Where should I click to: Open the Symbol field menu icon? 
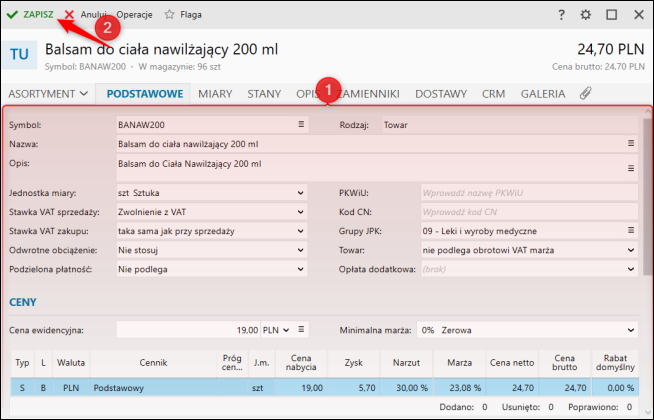(301, 125)
